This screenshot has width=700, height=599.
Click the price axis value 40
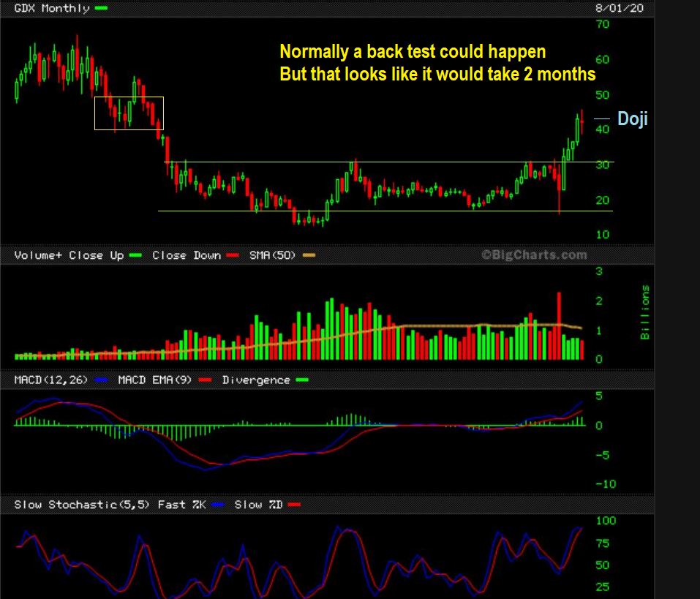coord(603,129)
